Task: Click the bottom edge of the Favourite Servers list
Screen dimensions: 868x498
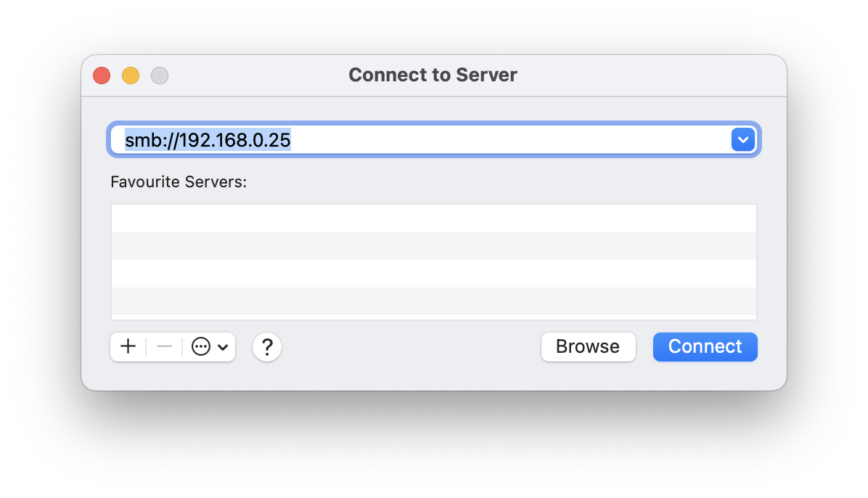Action: tap(433, 318)
